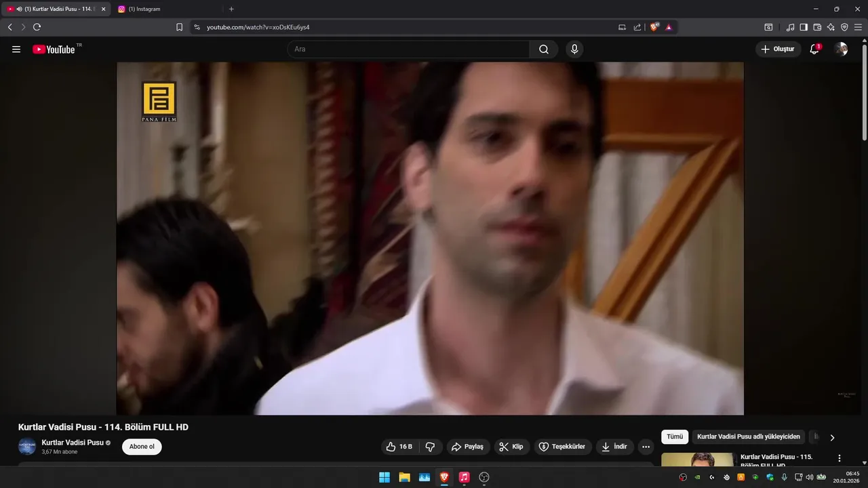Open the Brave Wallet icon
Screen dimensions: 868x488
pyautogui.click(x=817, y=27)
